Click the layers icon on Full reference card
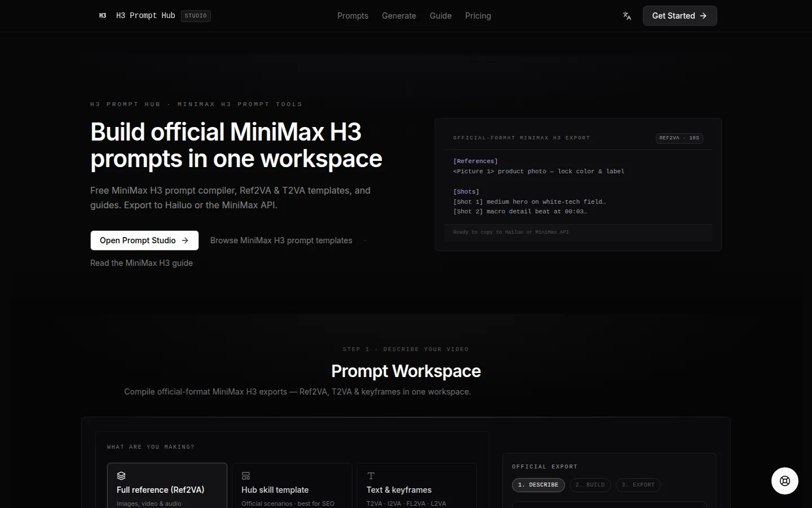The height and width of the screenshot is (508, 812). pyautogui.click(x=121, y=476)
